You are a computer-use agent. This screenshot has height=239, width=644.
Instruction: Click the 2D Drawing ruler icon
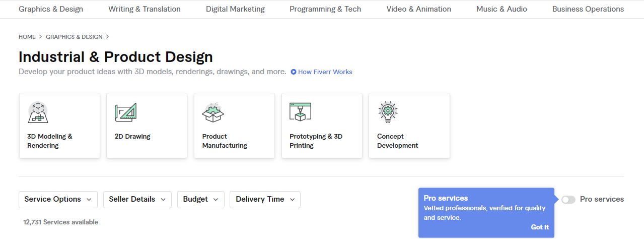126,112
